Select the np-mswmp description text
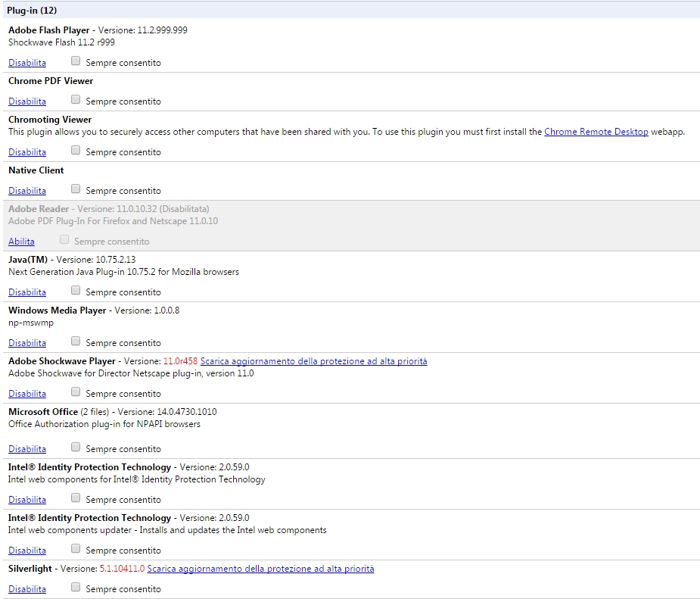Screen dimensions: 700x599 (31, 323)
